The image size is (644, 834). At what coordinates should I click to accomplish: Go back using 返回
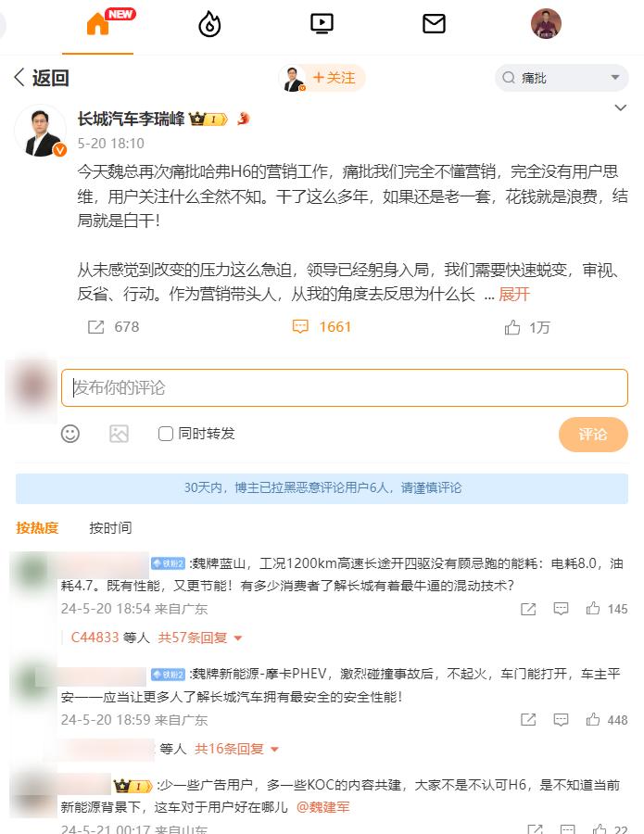click(x=42, y=78)
